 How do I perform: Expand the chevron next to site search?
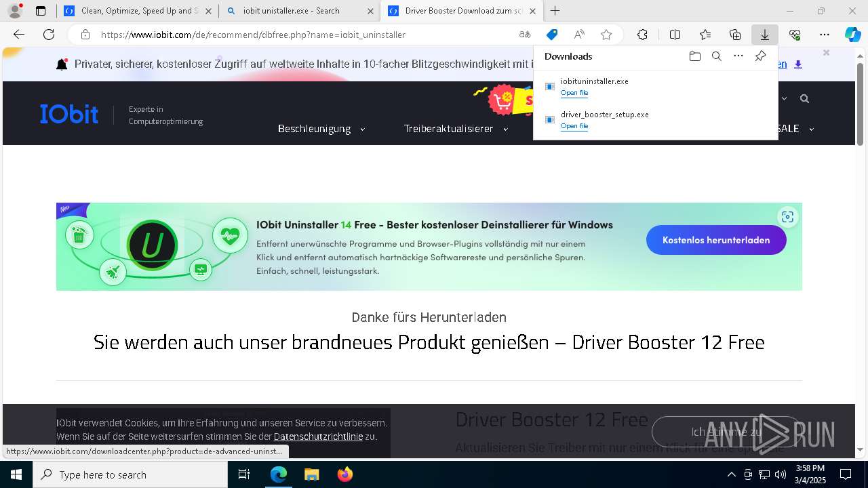(785, 99)
